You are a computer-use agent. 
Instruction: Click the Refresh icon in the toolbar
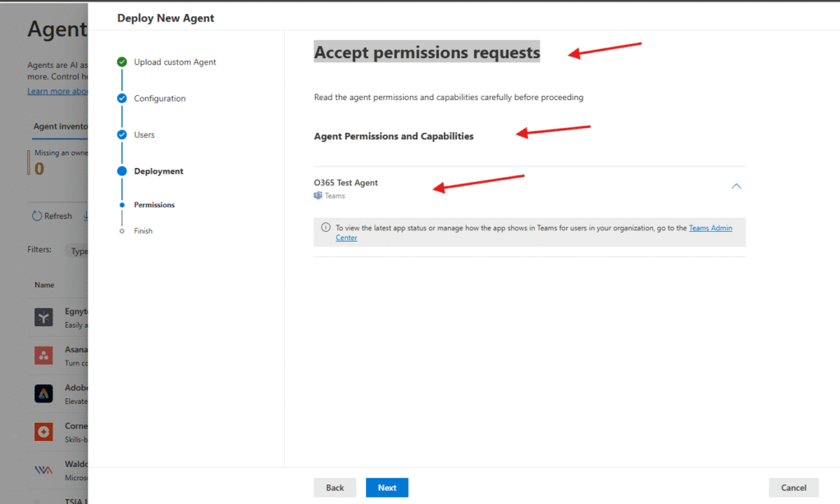pyautogui.click(x=37, y=216)
